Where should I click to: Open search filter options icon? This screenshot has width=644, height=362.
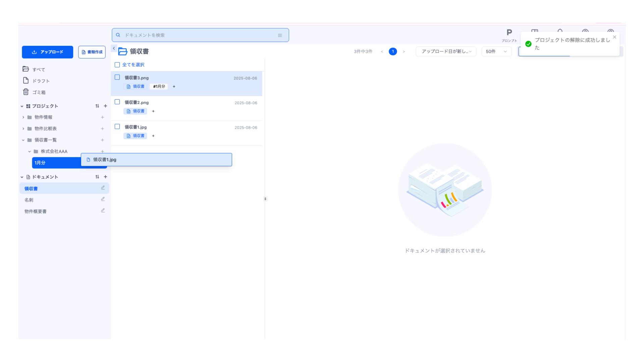280,35
